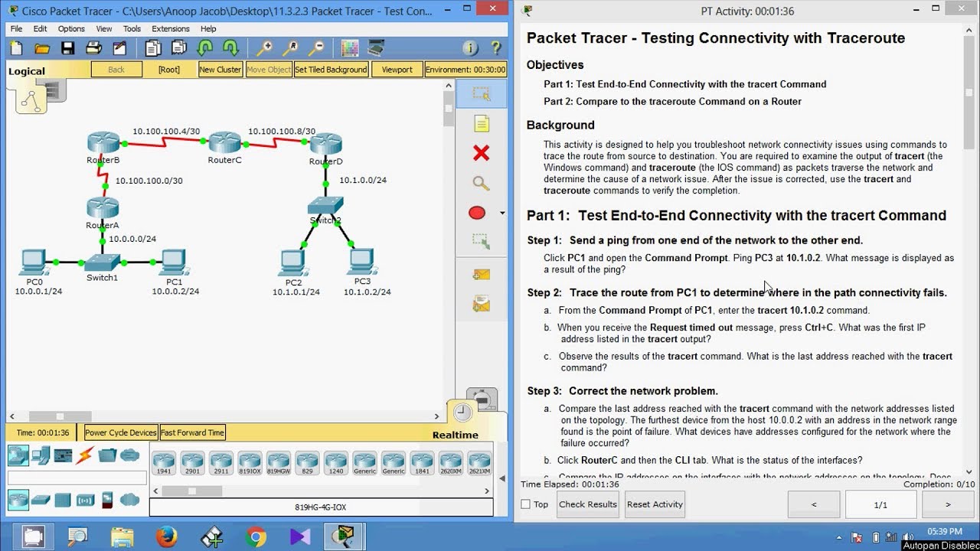This screenshot has height=551, width=980.
Task: Click the Check Results button
Action: tap(588, 504)
